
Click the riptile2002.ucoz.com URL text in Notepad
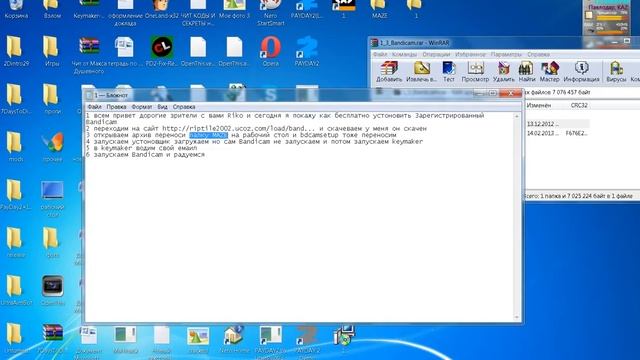(238, 129)
